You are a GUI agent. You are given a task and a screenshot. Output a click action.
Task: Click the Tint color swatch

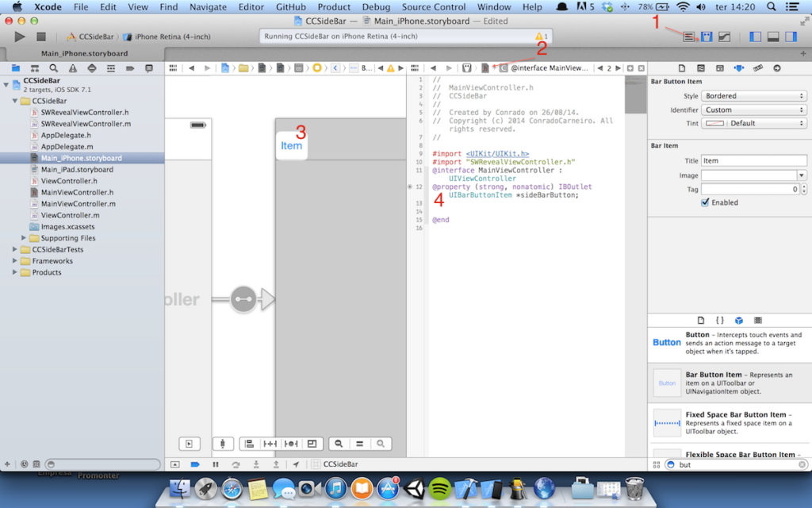point(714,124)
